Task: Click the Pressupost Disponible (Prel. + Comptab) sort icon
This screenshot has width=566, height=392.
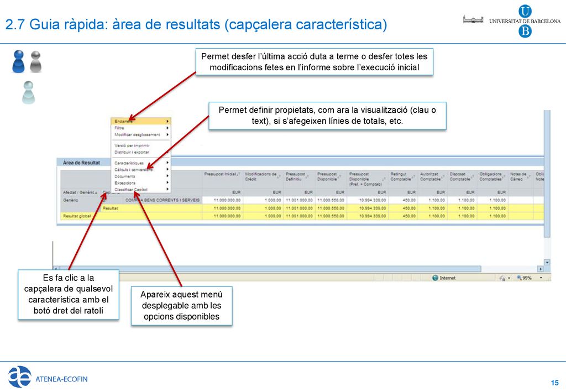Action: click(x=384, y=179)
